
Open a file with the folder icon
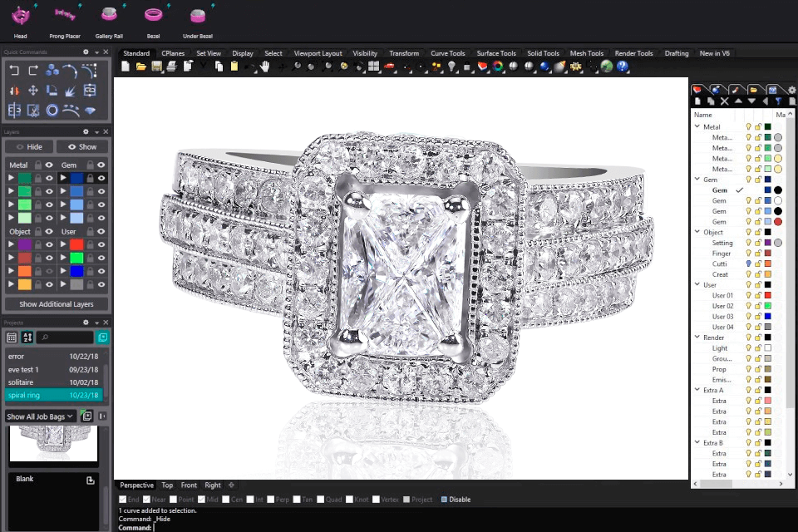coord(141,66)
